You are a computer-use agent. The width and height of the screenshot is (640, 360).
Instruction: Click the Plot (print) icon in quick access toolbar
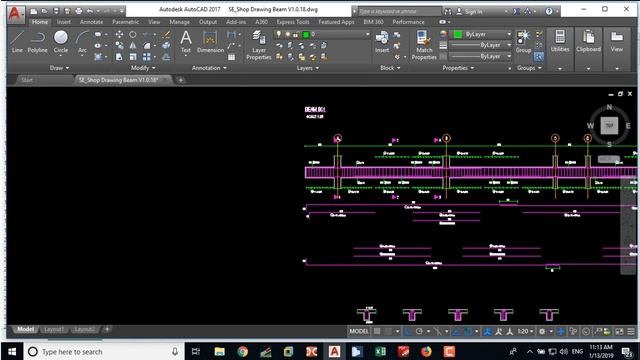click(78, 11)
